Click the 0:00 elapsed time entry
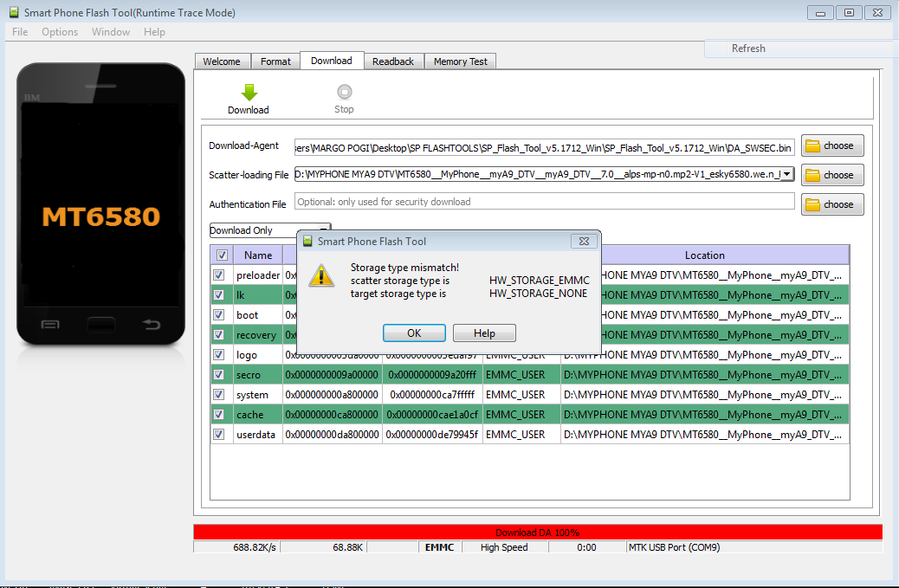 [586, 547]
